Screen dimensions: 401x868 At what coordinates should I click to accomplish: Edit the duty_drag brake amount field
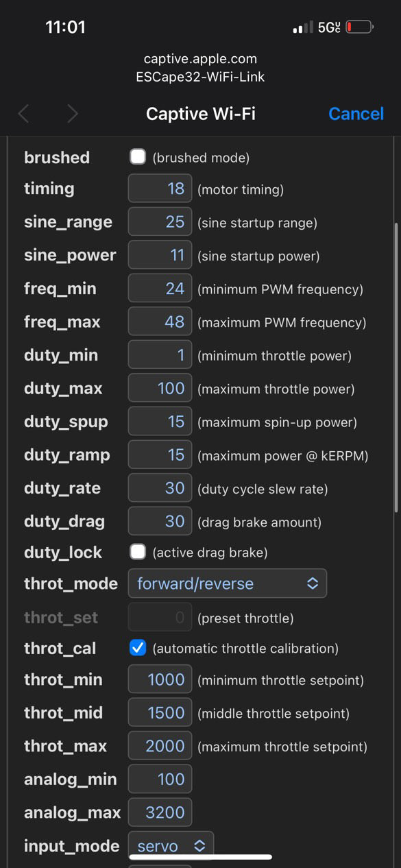(x=160, y=522)
